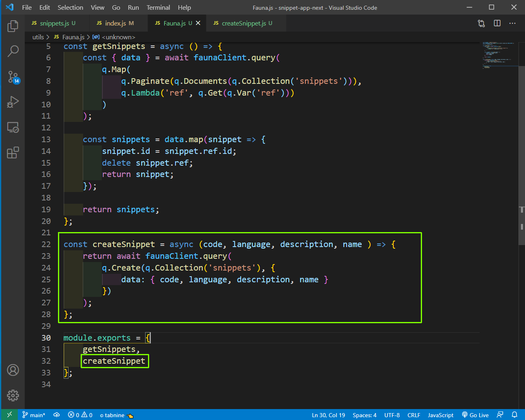This screenshot has height=420, width=525.
Task: Open the Run menu
Action: coord(133,7)
